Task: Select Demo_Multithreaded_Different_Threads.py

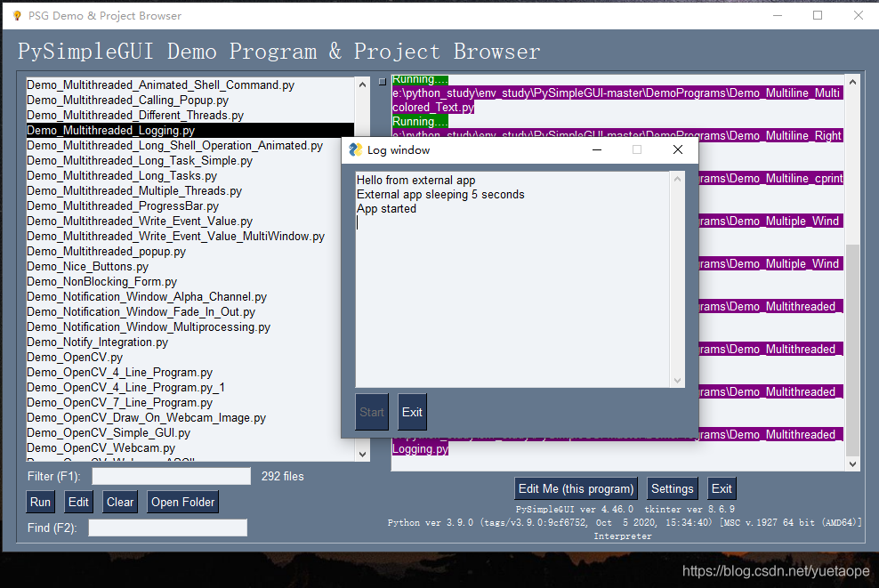Action: click(x=190, y=116)
